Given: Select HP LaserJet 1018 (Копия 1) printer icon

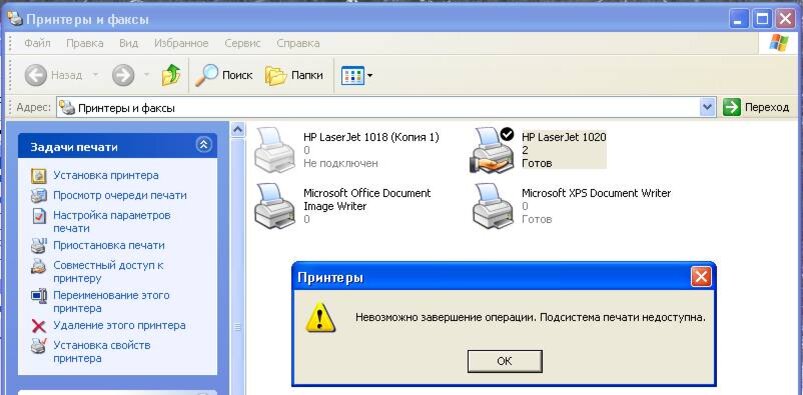Looking at the screenshot, I should tap(274, 149).
